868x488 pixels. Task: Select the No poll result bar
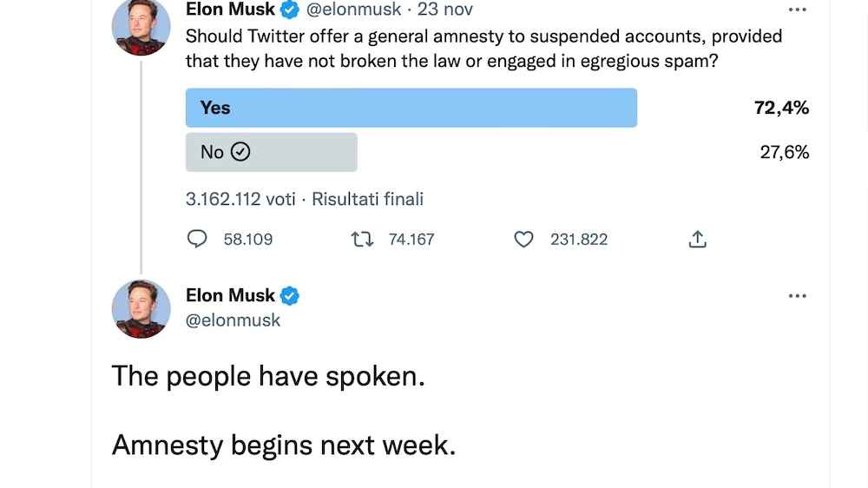(x=271, y=152)
